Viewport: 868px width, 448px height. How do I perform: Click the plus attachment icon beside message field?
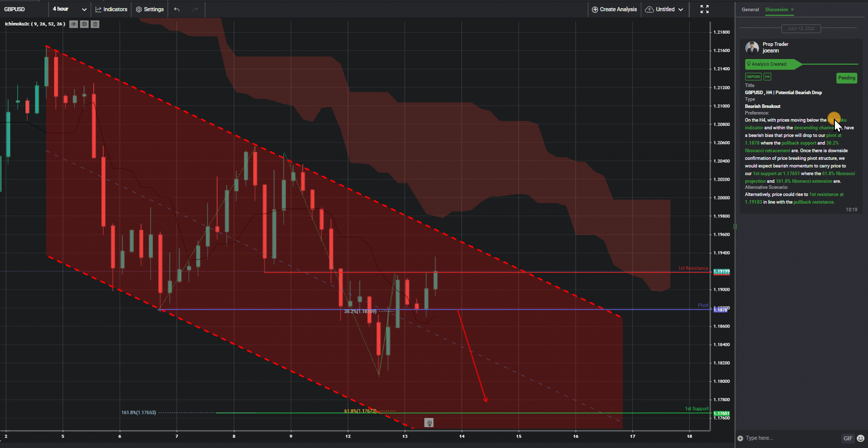[740, 438]
